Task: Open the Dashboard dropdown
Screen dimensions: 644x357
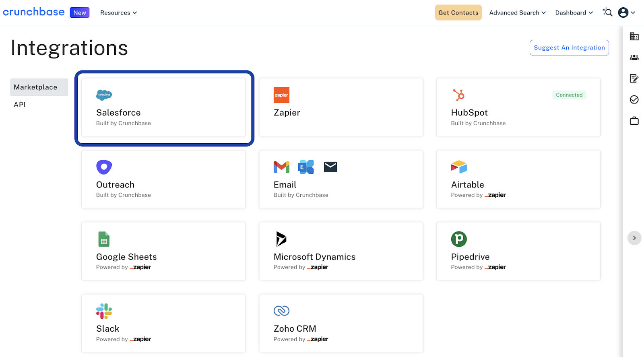Action: point(574,13)
